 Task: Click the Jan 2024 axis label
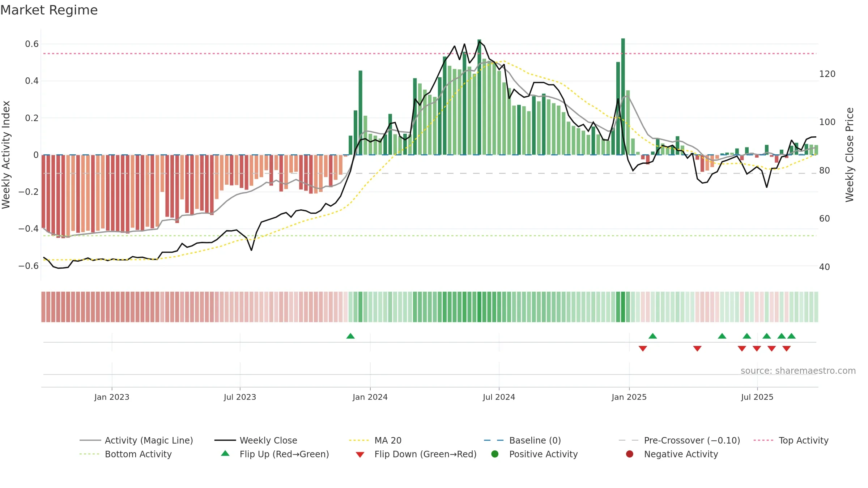coord(370,397)
